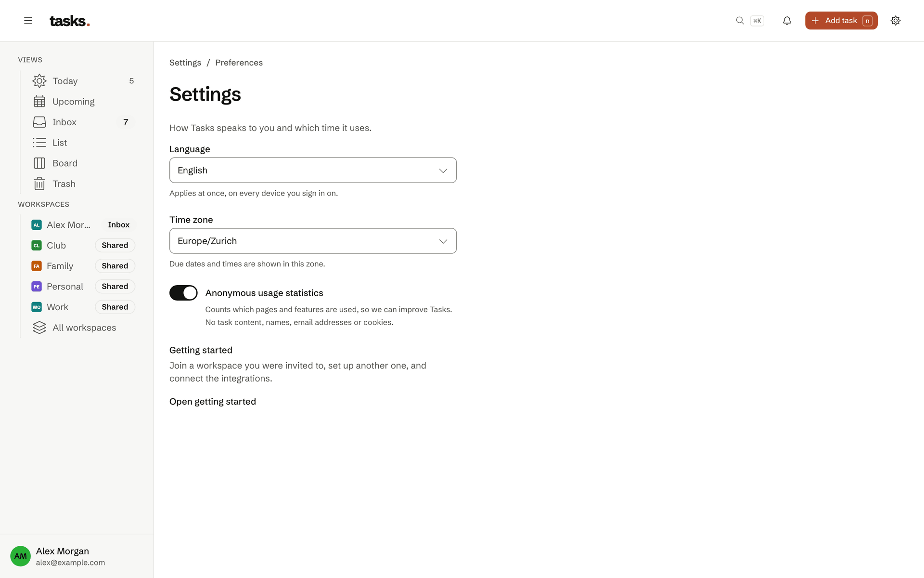Image resolution: width=924 pixels, height=578 pixels.
Task: Select the FA Family badge icon
Action: click(37, 266)
